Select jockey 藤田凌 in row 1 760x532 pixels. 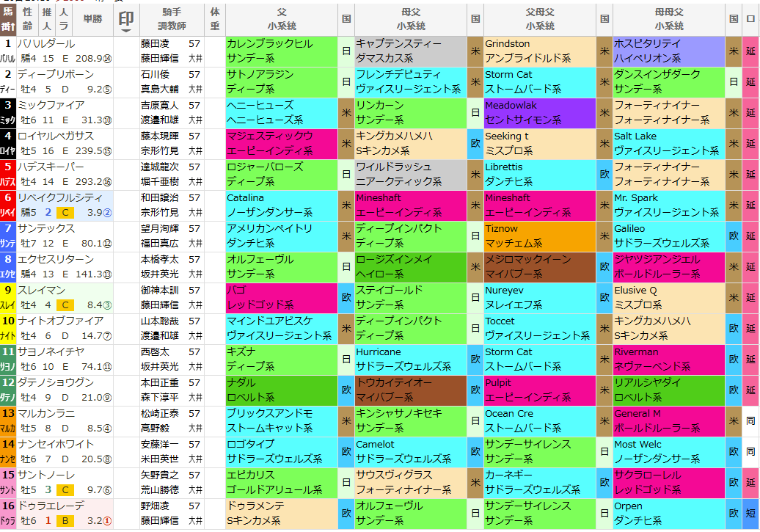tap(155, 43)
